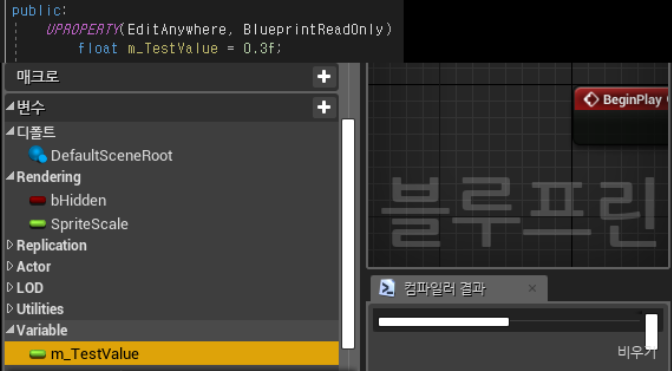Expand the Replication category
This screenshot has width=672, height=371.
click(10, 245)
